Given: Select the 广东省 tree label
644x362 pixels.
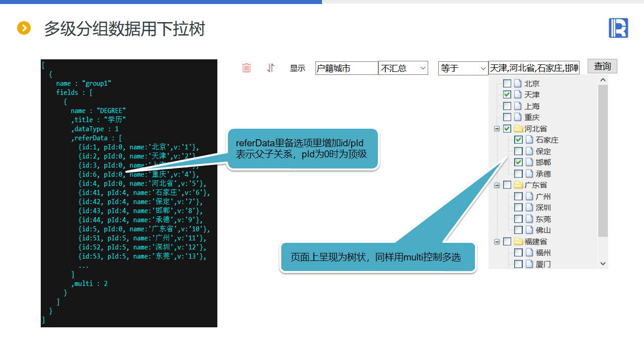Looking at the screenshot, I should [536, 185].
